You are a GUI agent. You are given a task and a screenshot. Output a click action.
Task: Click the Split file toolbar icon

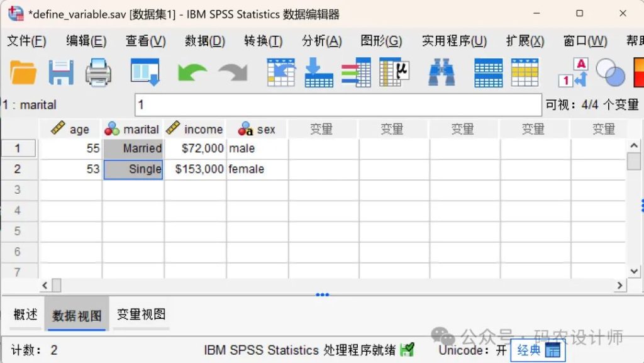488,72
